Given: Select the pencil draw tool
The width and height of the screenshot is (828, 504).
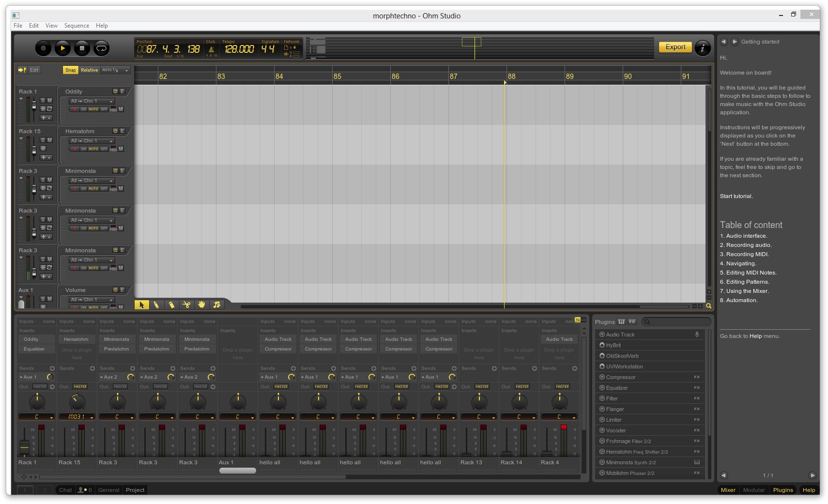Looking at the screenshot, I should 156,305.
